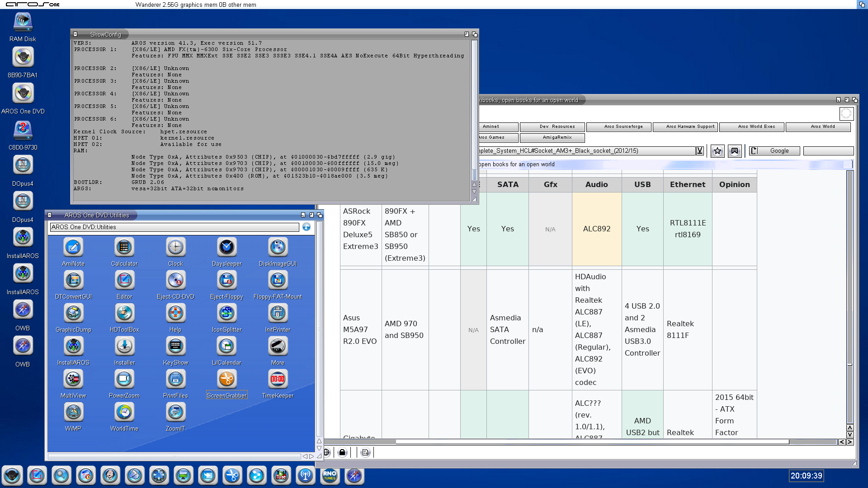The height and width of the screenshot is (488, 868).
Task: Click the browser vertical scrollbar
Action: pyautogui.click(x=850, y=297)
